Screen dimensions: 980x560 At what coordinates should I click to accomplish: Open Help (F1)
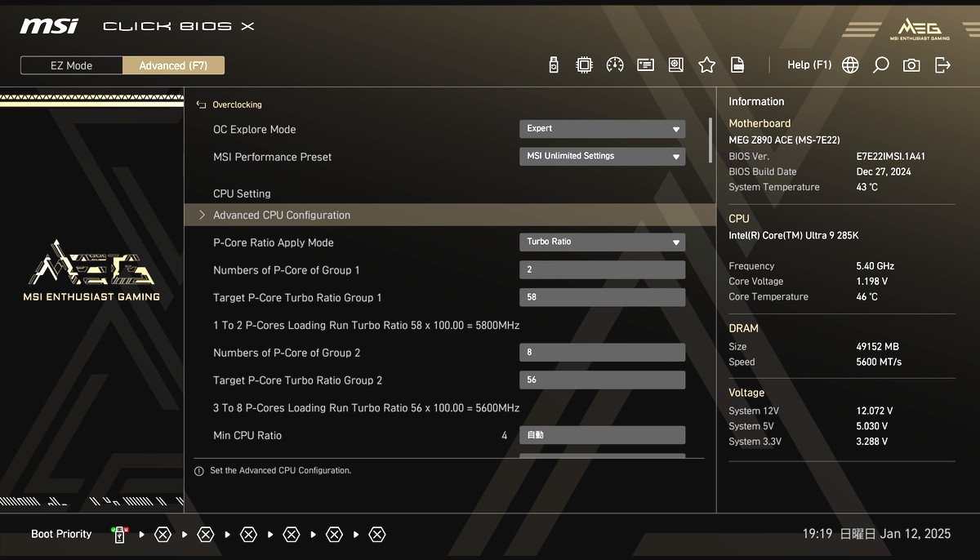click(x=809, y=64)
